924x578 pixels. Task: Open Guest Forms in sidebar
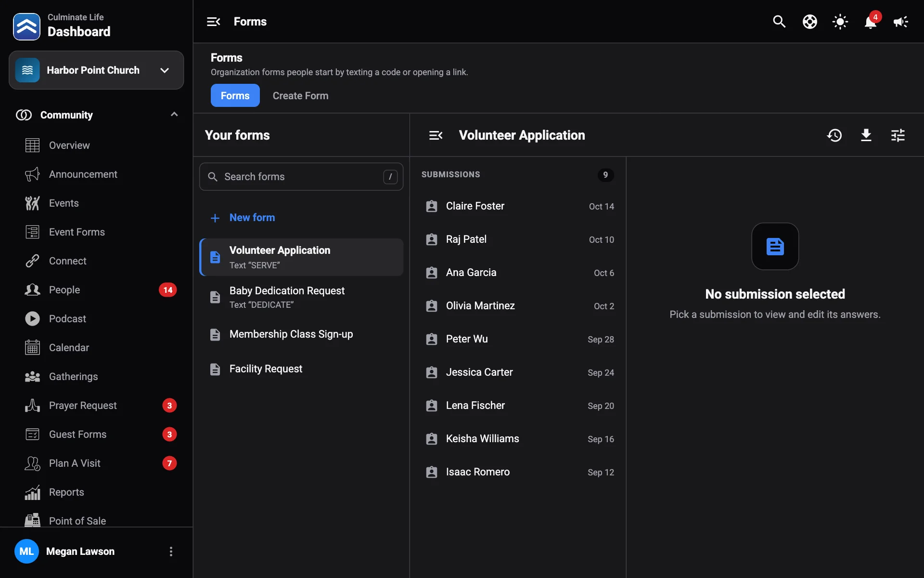pos(96,434)
